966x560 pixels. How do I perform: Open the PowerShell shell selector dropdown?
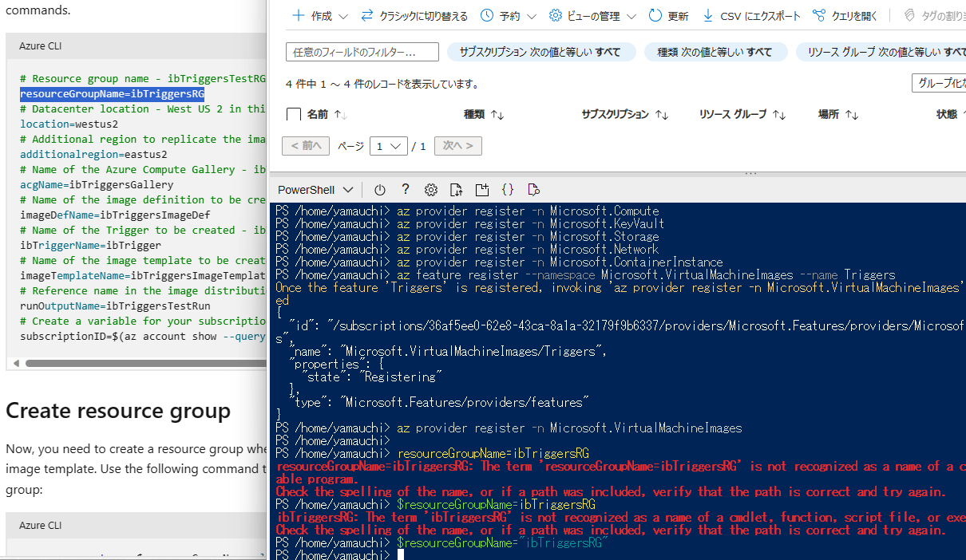[x=314, y=190]
